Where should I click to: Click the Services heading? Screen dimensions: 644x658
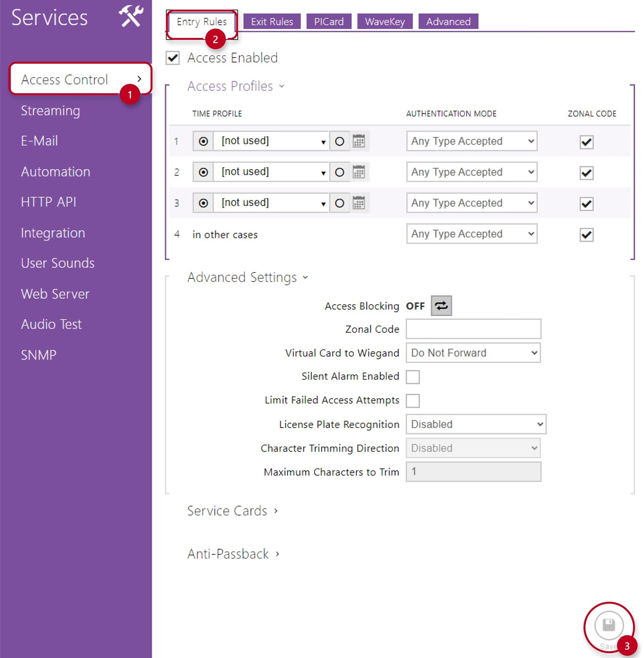coord(49,17)
